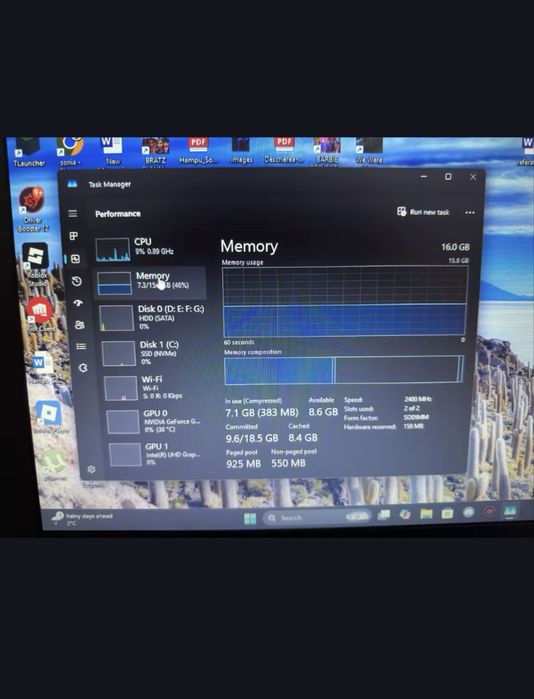Click the Memory usage graph
This screenshot has width=534, height=699.
pyautogui.click(x=344, y=301)
